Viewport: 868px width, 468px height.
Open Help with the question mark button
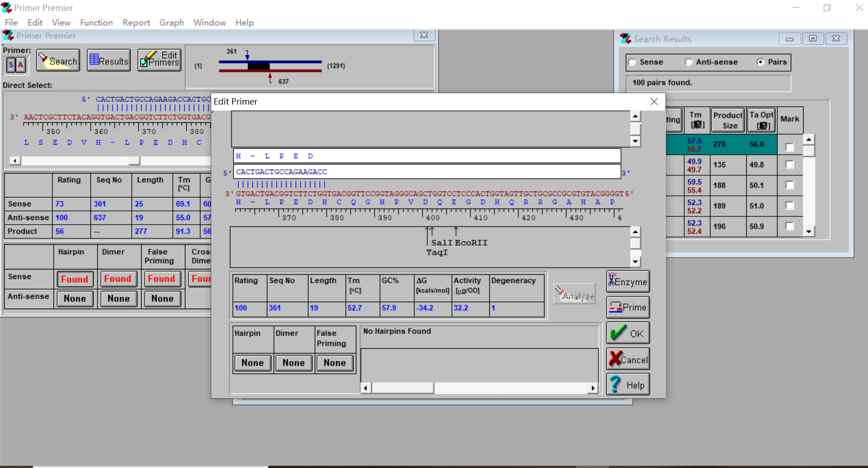(627, 385)
